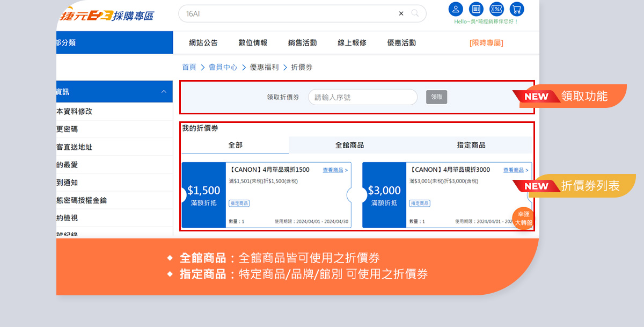View products for the 現折1500 coupon
The height and width of the screenshot is (327, 644).
[x=335, y=170]
